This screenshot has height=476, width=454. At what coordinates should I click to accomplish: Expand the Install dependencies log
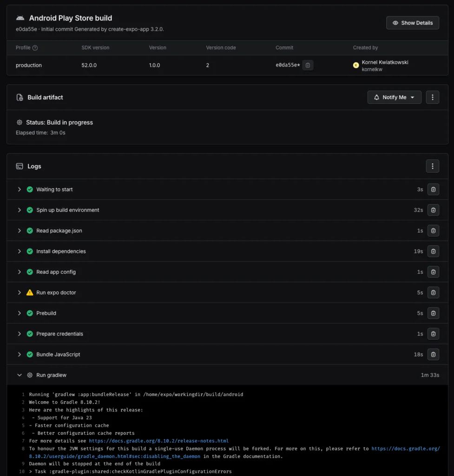click(x=20, y=251)
